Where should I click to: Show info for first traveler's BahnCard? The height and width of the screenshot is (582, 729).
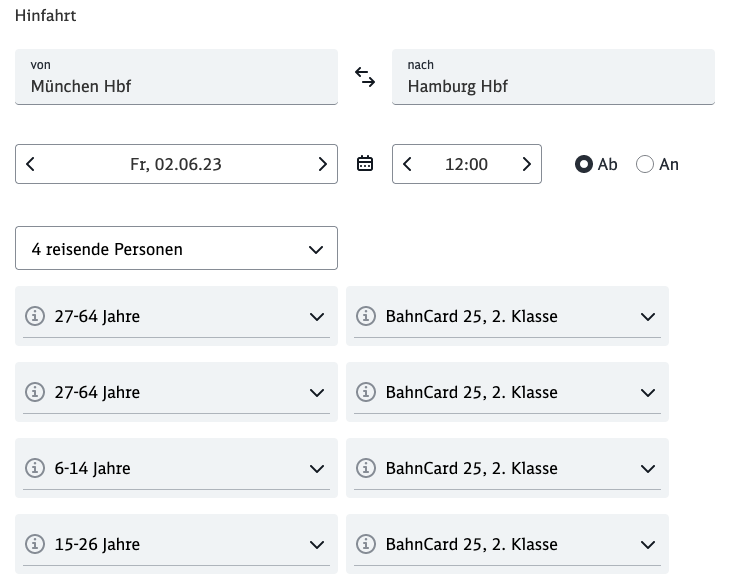tap(366, 317)
